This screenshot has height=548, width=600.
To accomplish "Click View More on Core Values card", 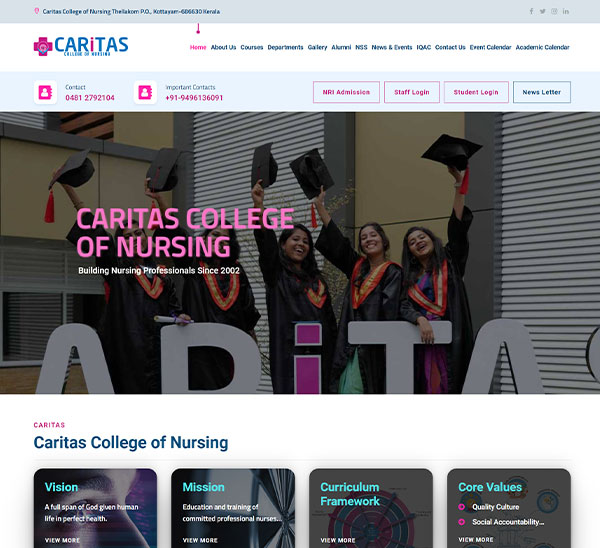I will [476, 540].
